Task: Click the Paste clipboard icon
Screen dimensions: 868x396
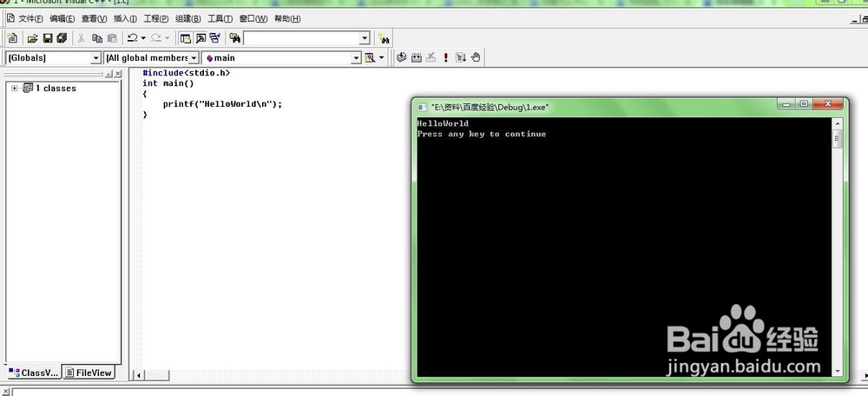Action: pos(112,38)
